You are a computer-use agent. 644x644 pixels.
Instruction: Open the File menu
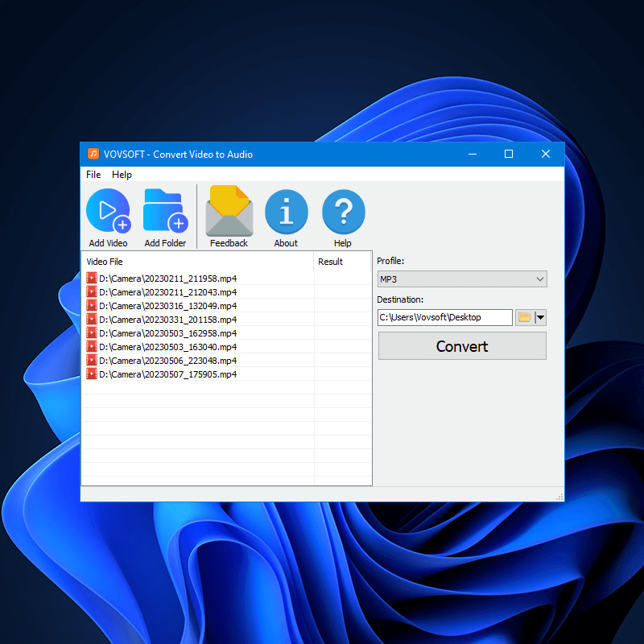coord(93,175)
